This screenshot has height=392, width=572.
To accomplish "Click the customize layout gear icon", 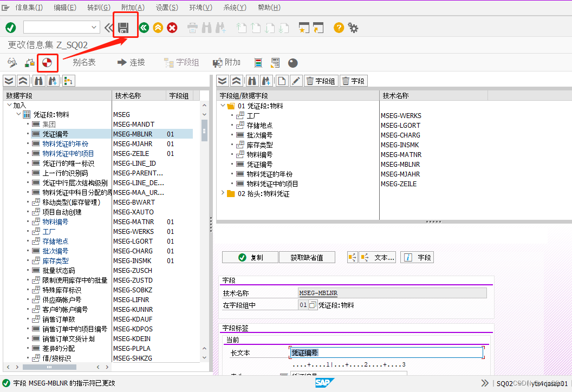I will click(x=353, y=27).
